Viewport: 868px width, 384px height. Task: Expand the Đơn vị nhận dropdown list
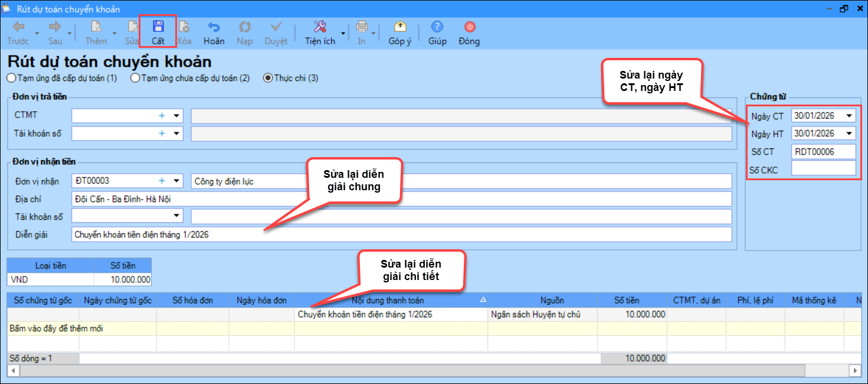(176, 181)
